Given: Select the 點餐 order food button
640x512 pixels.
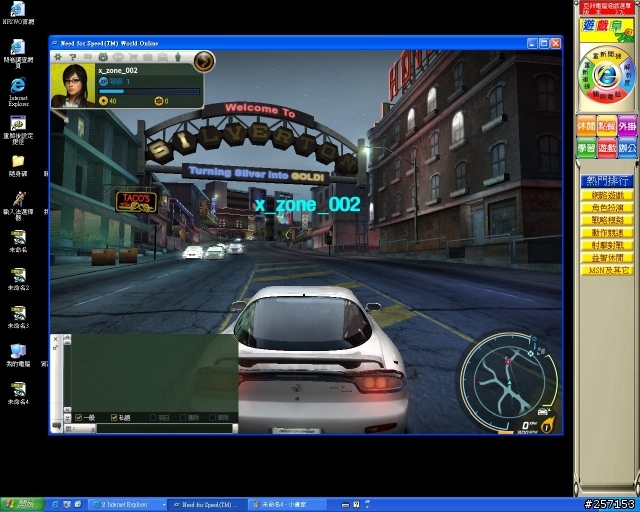Looking at the screenshot, I should tap(607, 126).
